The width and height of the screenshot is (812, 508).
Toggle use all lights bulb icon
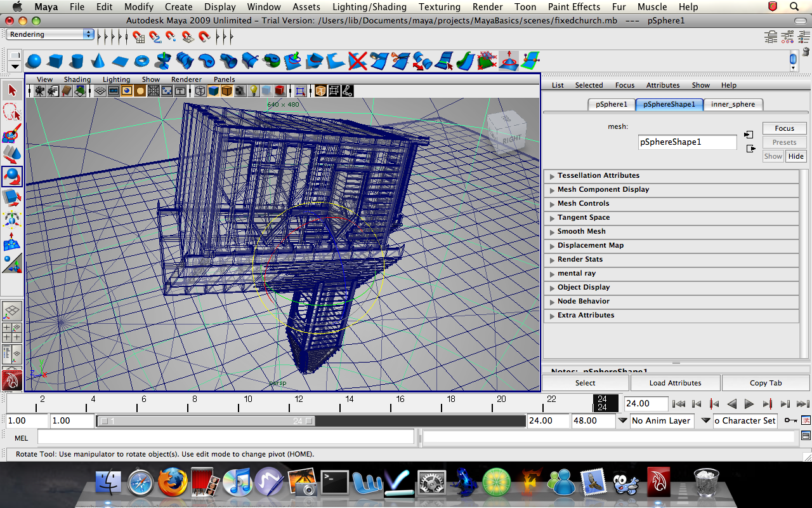click(x=253, y=91)
